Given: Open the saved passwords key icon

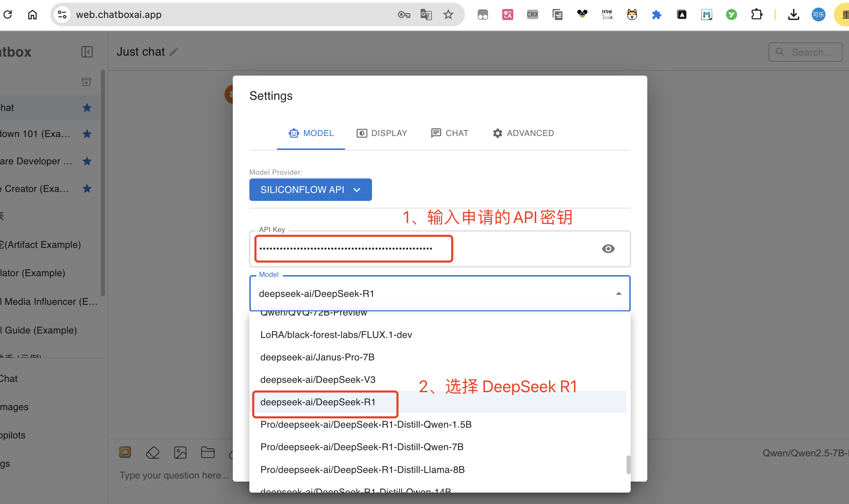Looking at the screenshot, I should 404,14.
